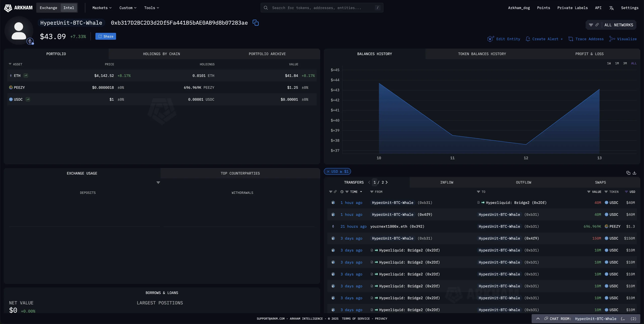644x324 pixels.
Task: Open the Markets dropdown menu
Action: coord(102,8)
